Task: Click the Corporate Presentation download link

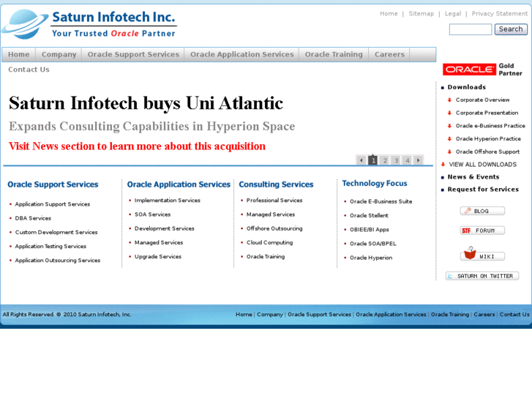Action: (487, 113)
